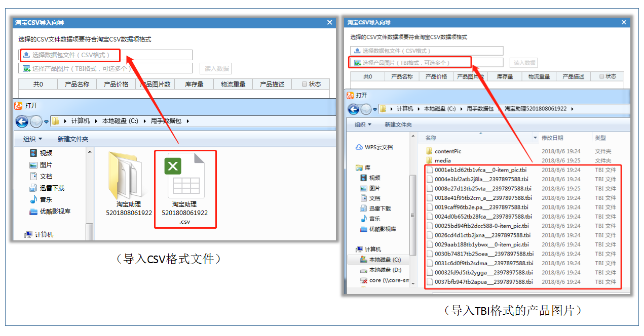Viewport: 644px width, 336px height.
Task: Open 图片 library in the left window sidebar
Action: click(x=41, y=164)
